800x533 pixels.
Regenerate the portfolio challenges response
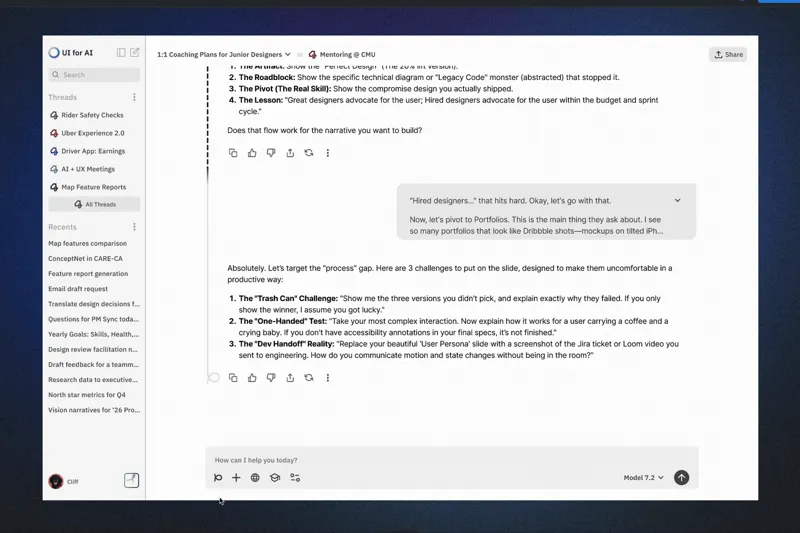pos(309,378)
